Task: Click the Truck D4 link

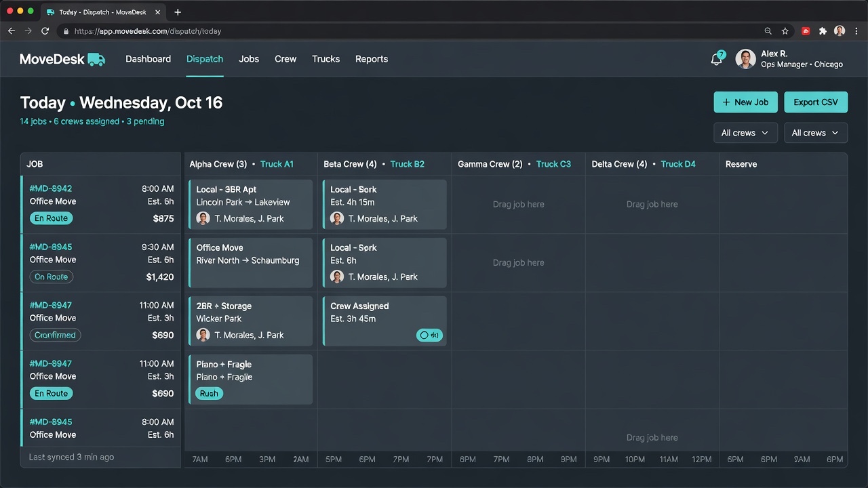Action: [x=678, y=164]
